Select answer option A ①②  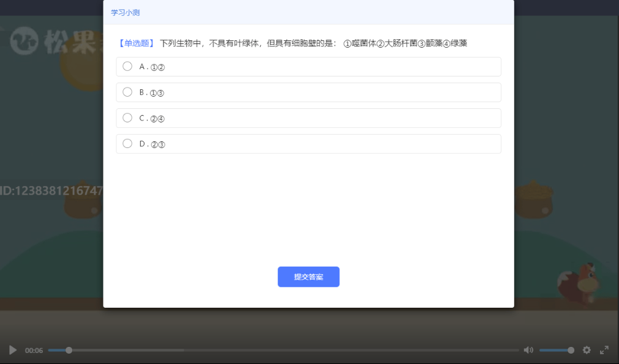click(127, 66)
